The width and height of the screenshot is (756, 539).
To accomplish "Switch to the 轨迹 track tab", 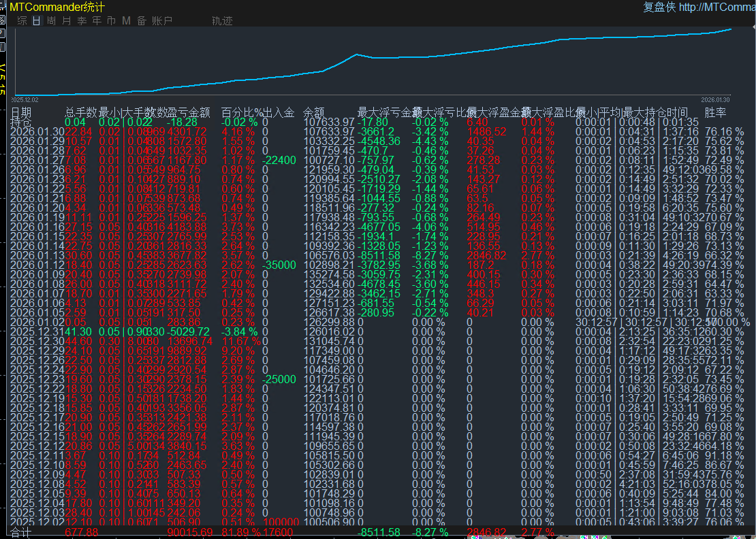I will point(222,20).
